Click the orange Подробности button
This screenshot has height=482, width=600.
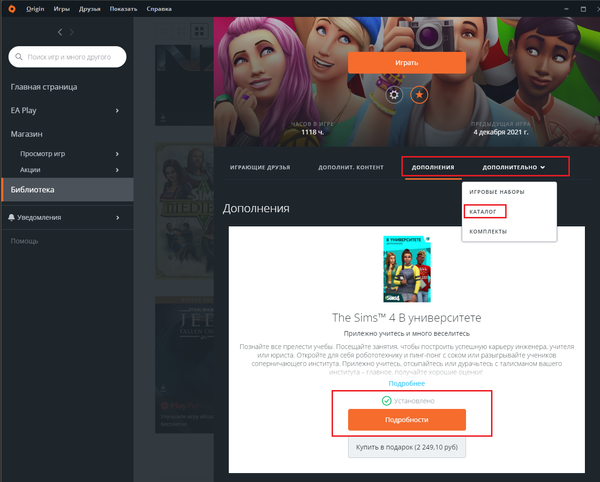(407, 420)
